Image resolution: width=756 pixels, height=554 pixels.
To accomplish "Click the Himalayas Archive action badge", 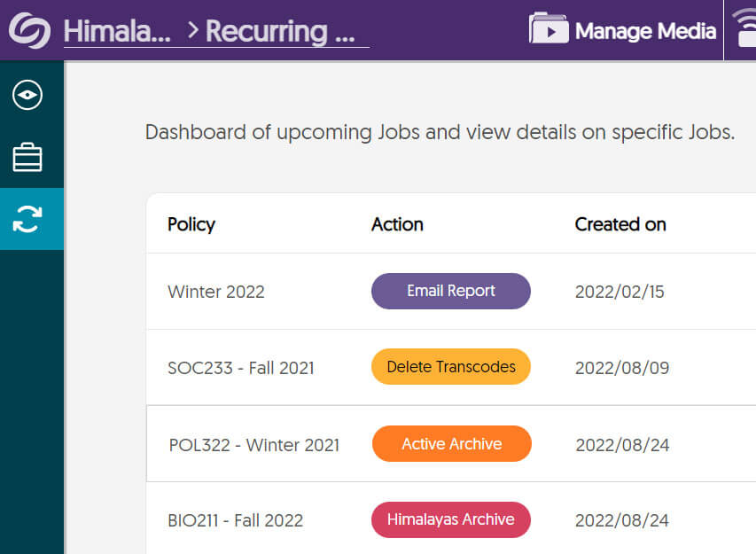I will pyautogui.click(x=451, y=519).
